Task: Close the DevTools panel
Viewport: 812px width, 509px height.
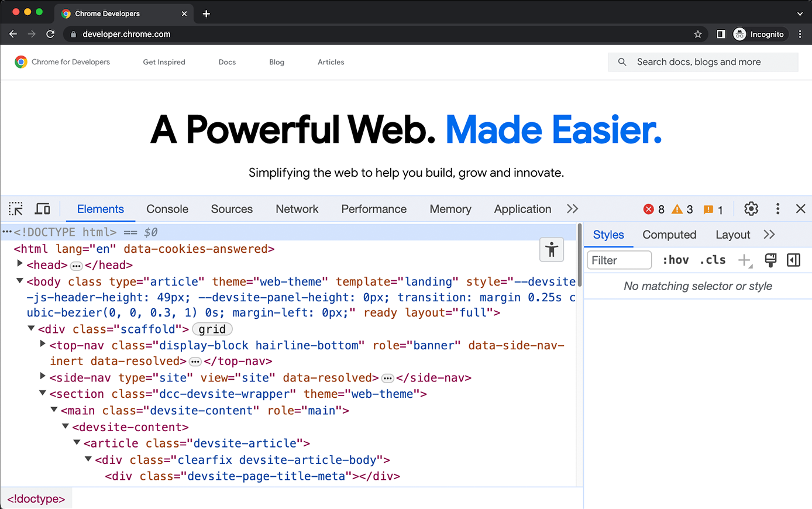Action: click(x=801, y=209)
